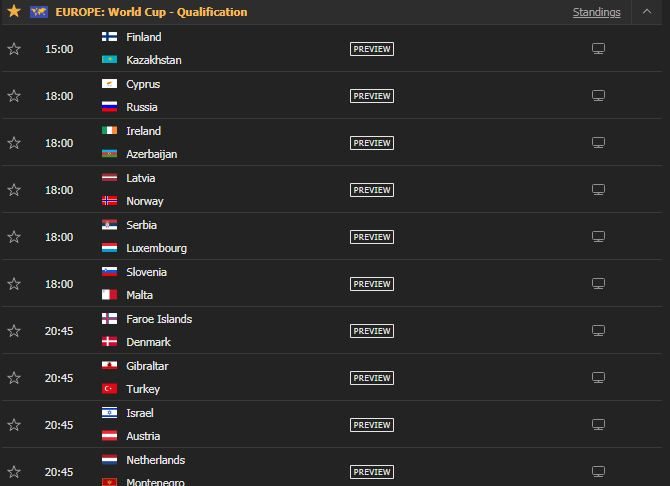Click TV icon for Cyprus vs Russia match
This screenshot has height=486, width=670.
598,96
